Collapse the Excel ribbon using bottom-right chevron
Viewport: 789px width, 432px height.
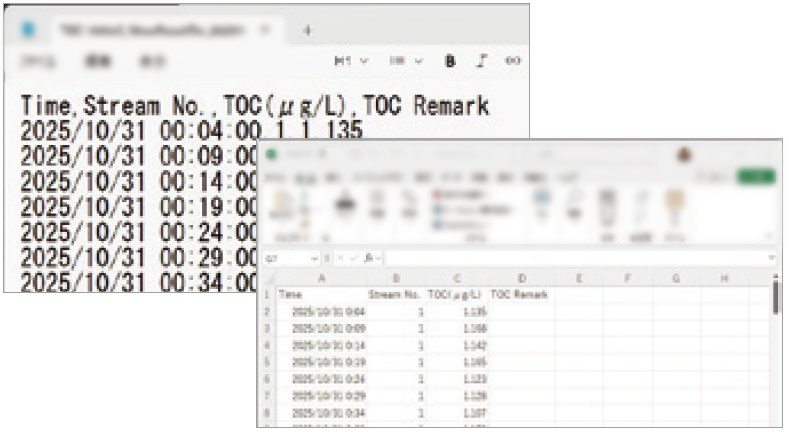click(x=768, y=236)
